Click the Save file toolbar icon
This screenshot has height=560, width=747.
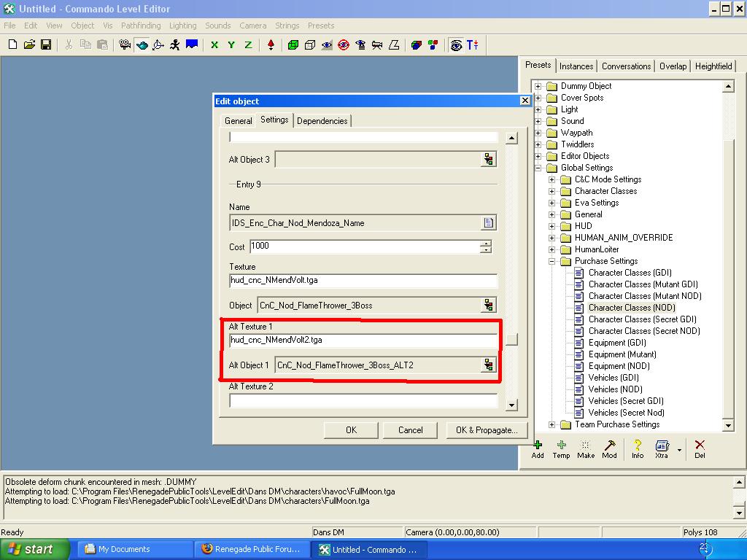click(x=46, y=45)
